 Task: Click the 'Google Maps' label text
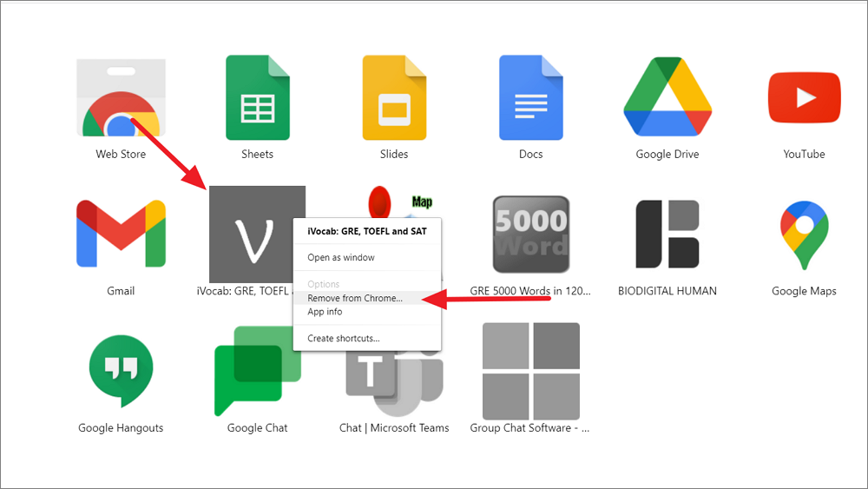click(x=805, y=291)
